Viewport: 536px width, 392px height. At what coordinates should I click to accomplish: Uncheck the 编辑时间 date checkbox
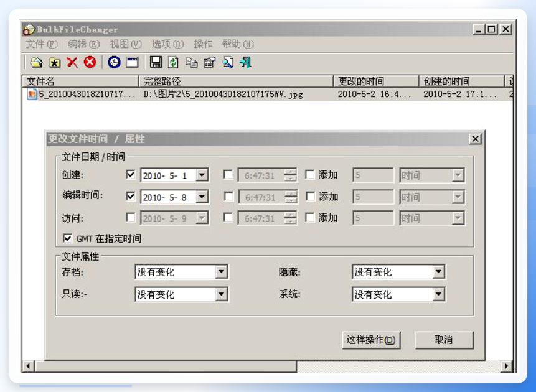click(131, 196)
